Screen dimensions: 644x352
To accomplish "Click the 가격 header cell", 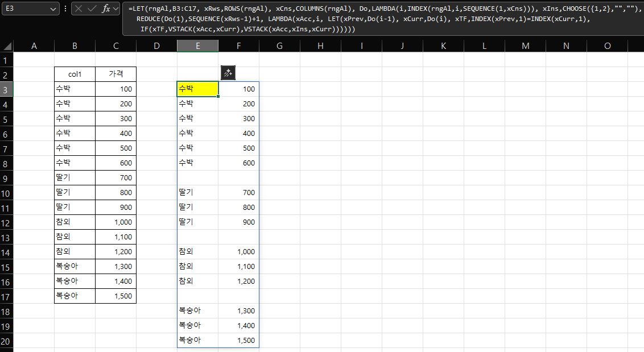I will coord(115,74).
